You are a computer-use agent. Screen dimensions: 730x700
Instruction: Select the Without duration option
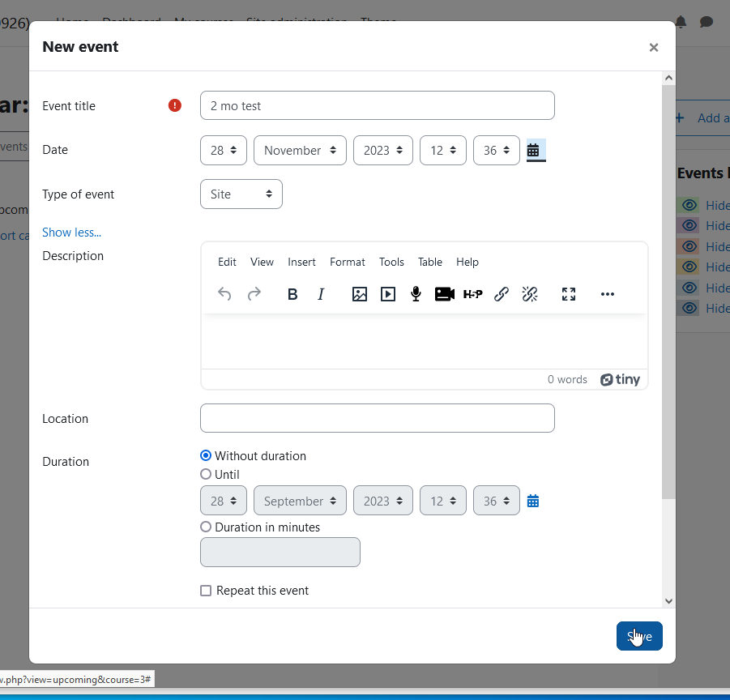tap(206, 455)
